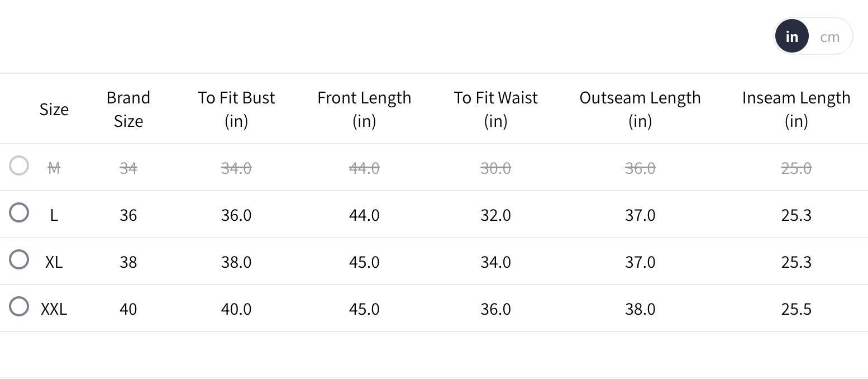This screenshot has height=379, width=868.
Task: Click the Brand Size column header
Action: pos(128,109)
